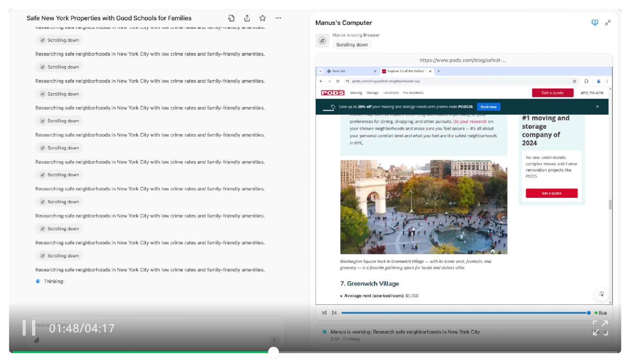Screen dimensions: 628x364
Task: Jump to previous step in replay
Action: click(324, 313)
